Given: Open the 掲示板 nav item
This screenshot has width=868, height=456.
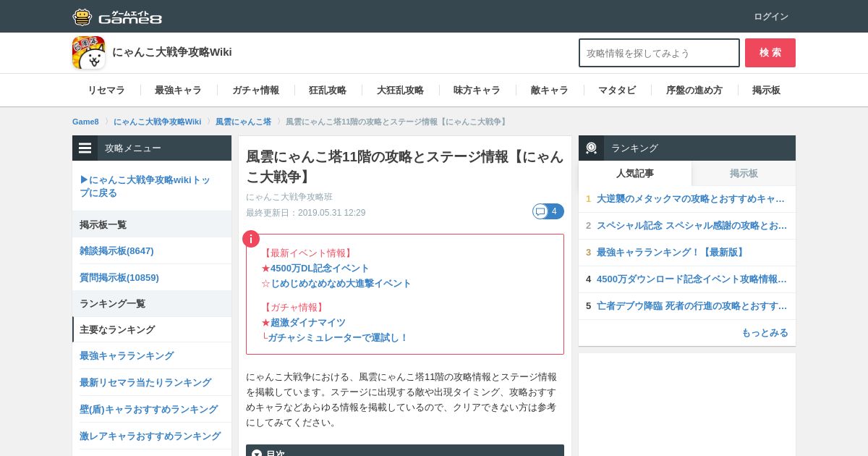Looking at the screenshot, I should [x=766, y=90].
